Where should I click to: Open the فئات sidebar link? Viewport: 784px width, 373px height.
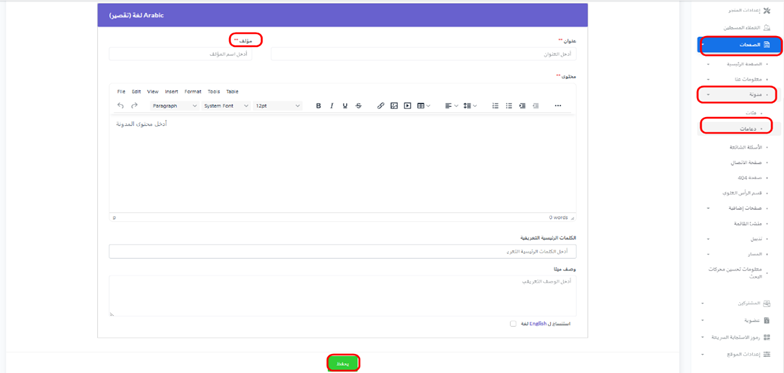point(751,113)
